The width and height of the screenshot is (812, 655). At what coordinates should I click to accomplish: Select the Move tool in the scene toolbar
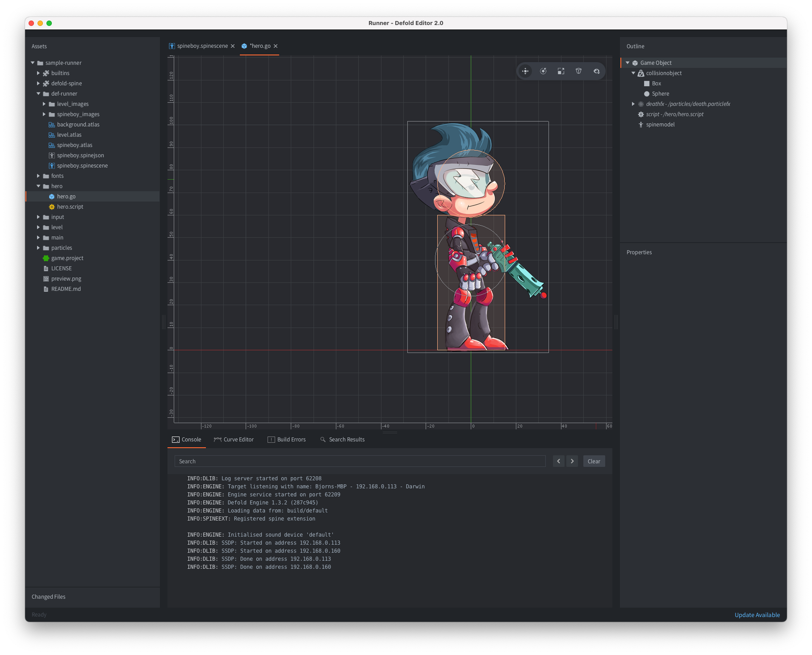[526, 71]
